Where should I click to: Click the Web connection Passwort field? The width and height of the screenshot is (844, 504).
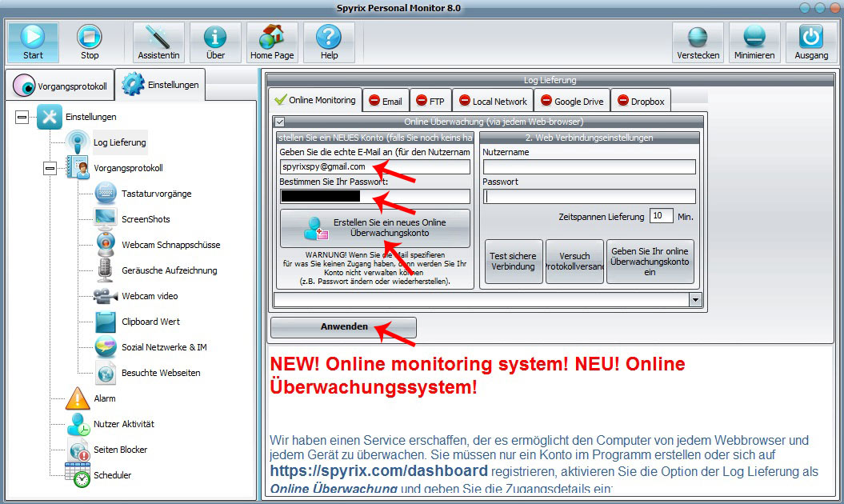point(590,196)
